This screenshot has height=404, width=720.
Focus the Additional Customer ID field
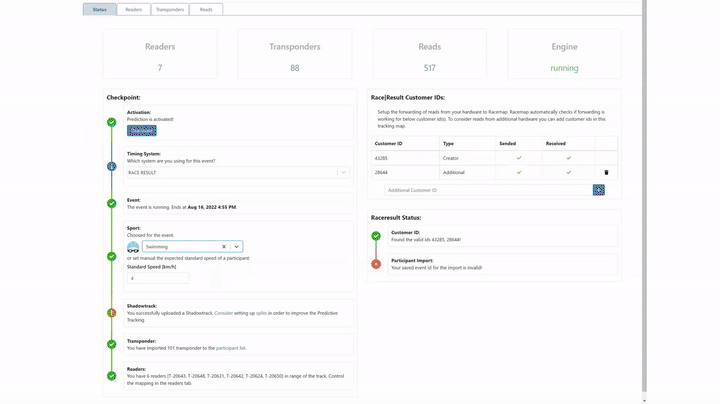[x=487, y=190]
